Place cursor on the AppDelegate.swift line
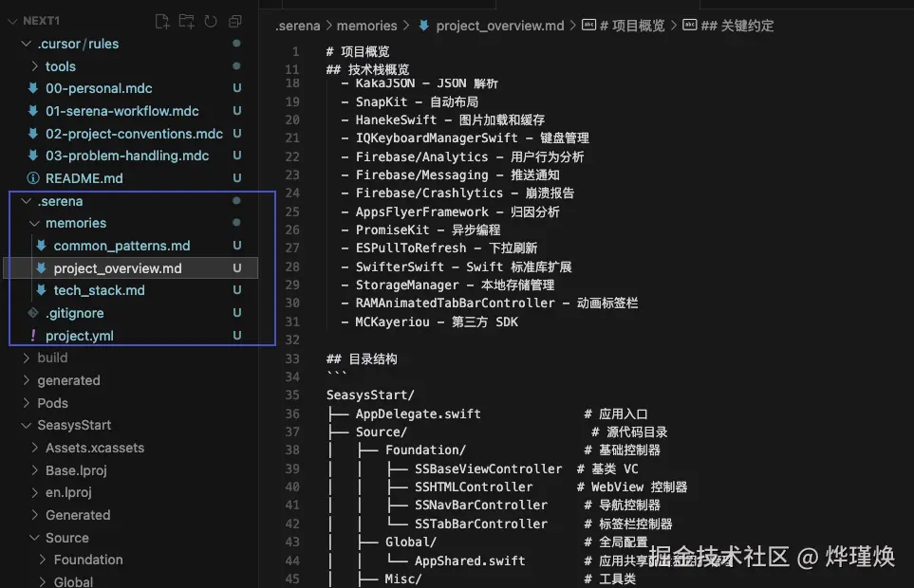This screenshot has height=588, width=914. tap(487, 413)
